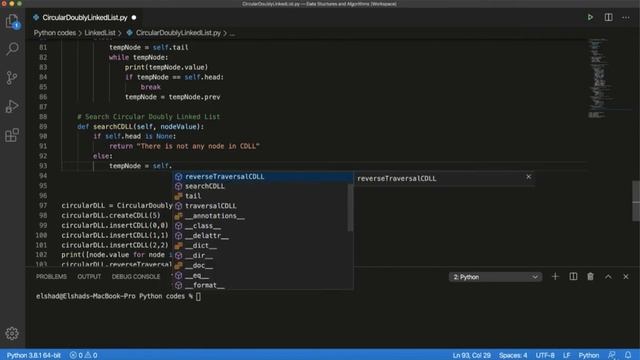Close the suggestion details pane

(529, 177)
